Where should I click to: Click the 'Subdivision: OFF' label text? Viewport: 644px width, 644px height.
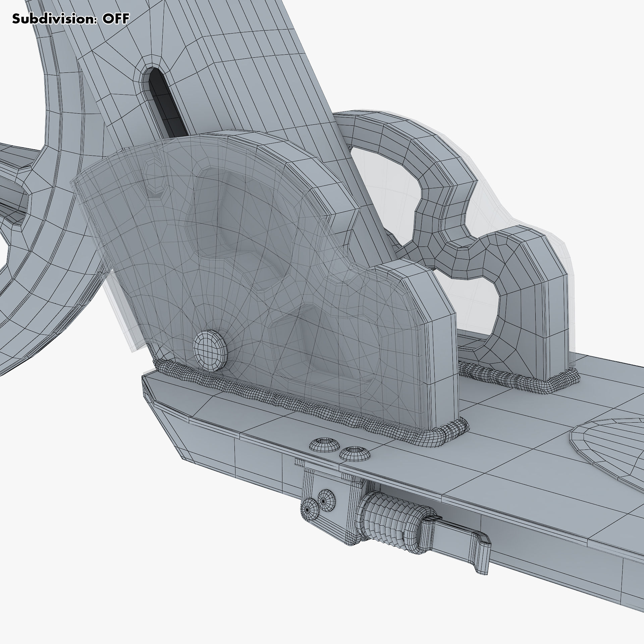tap(70, 19)
